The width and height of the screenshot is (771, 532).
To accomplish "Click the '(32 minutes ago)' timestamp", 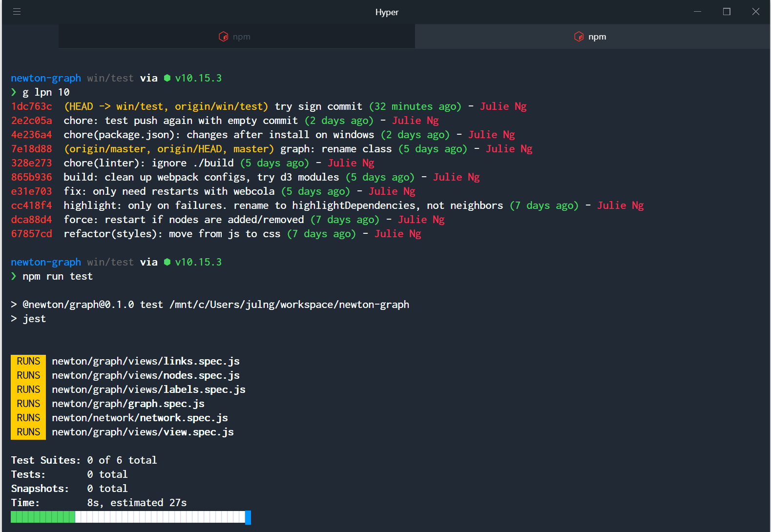I will pyautogui.click(x=415, y=106).
